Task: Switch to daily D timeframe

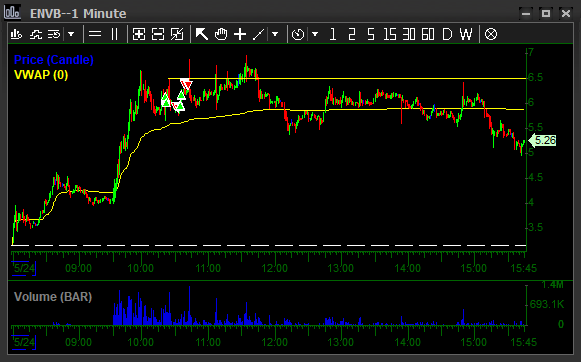Action: point(447,34)
